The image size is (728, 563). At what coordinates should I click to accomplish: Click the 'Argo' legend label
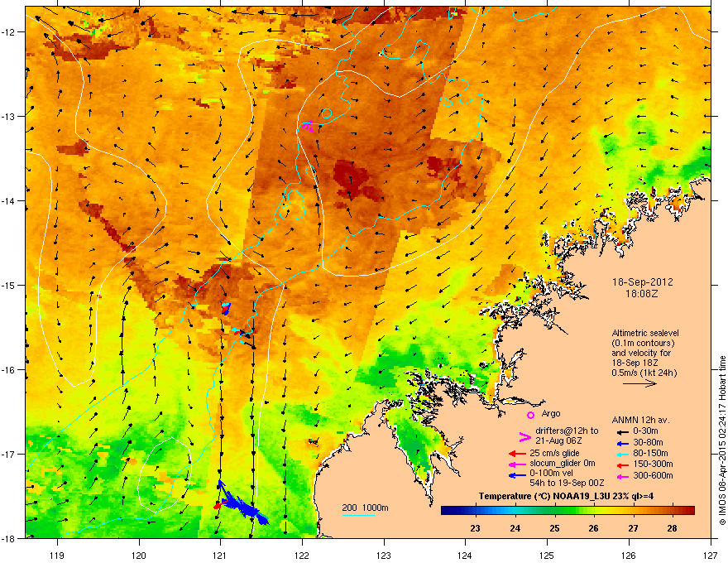tap(551, 413)
